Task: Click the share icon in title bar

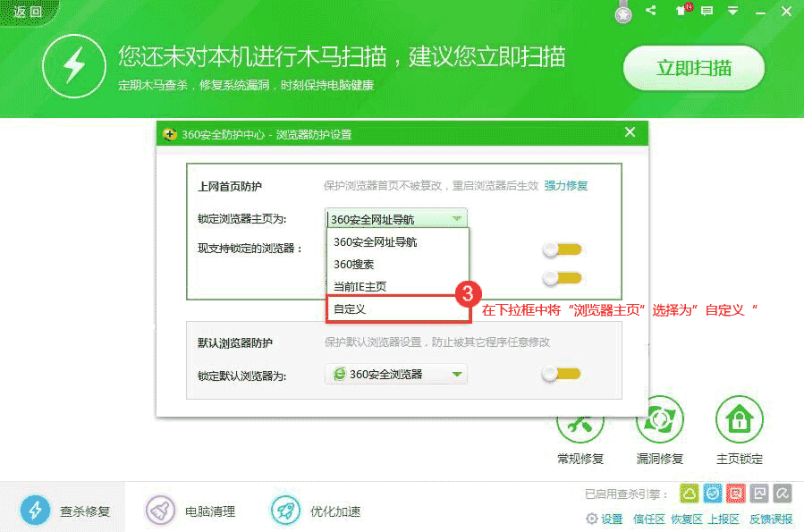Action: tap(651, 10)
